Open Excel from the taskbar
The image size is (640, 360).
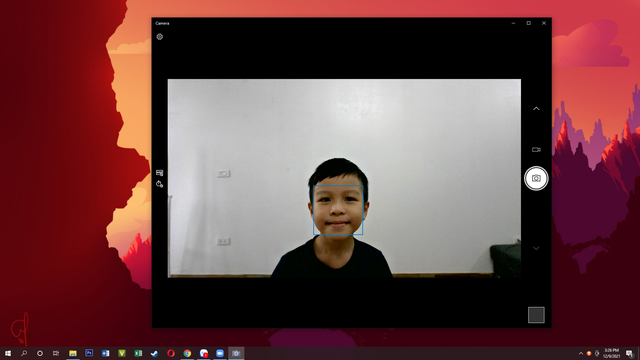138,353
